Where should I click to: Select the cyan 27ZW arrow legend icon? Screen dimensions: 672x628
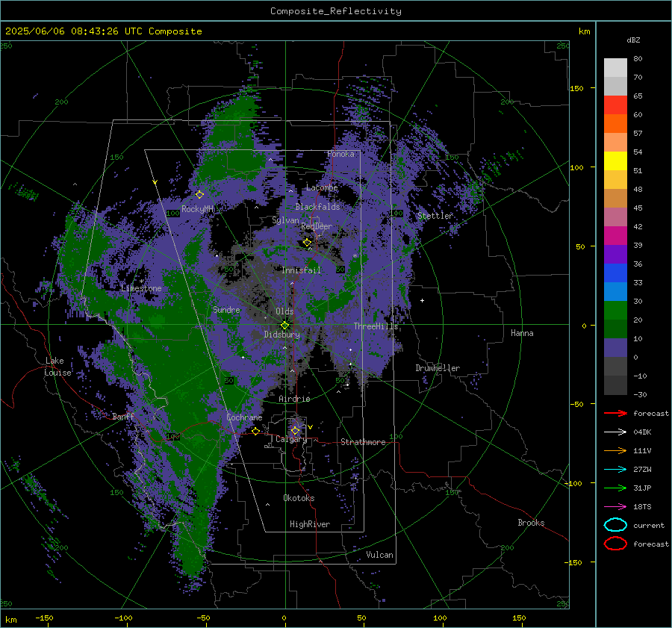coord(615,470)
